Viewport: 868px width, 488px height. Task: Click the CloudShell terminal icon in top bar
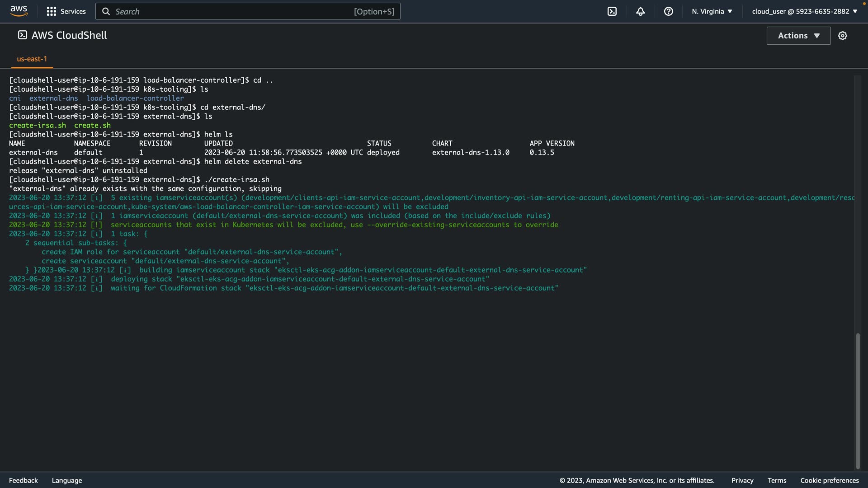coord(612,11)
